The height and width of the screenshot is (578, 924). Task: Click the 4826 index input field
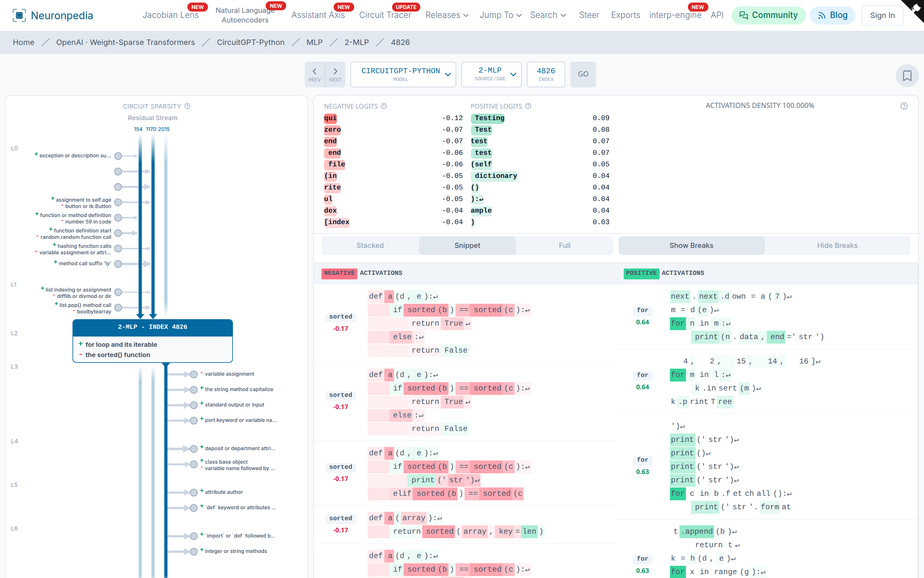546,74
